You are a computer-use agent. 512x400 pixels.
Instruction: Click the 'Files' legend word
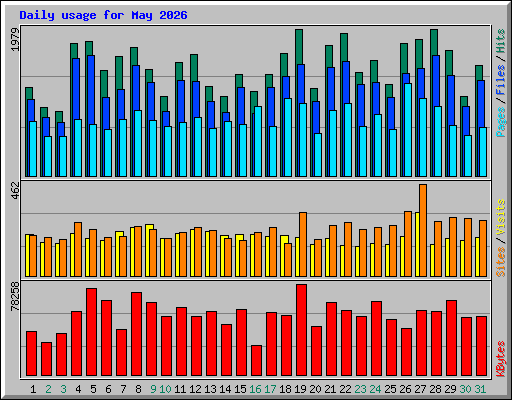[501, 80]
